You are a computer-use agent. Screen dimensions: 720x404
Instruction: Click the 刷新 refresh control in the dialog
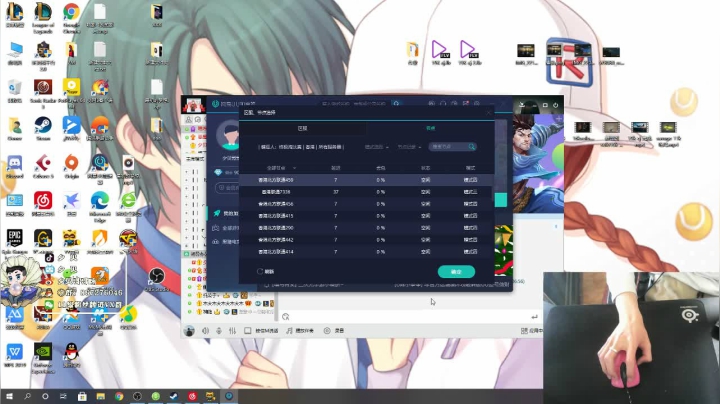[x=265, y=272]
